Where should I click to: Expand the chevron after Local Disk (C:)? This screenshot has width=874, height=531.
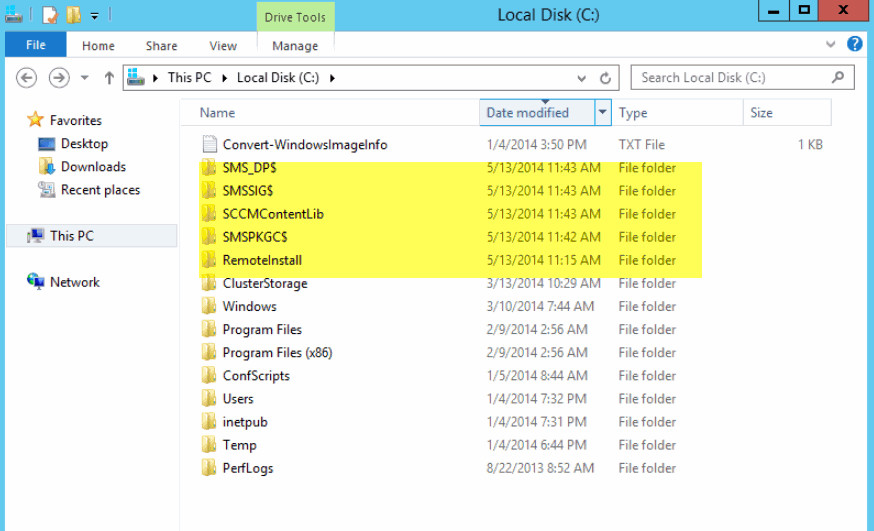tap(332, 78)
